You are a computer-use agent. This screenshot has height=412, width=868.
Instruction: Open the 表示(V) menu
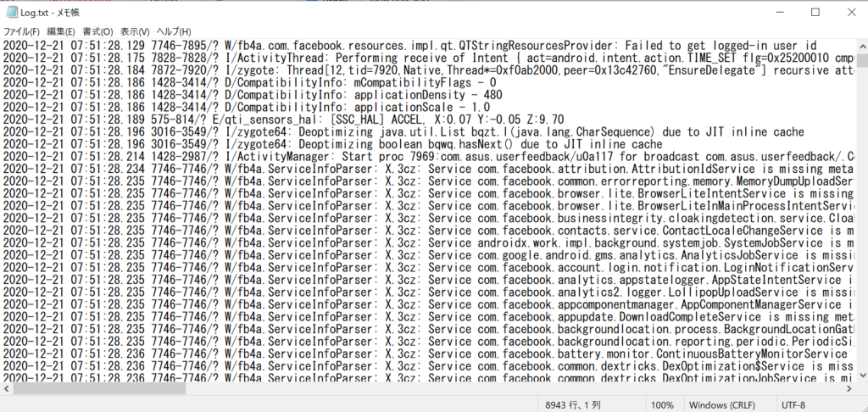point(135,31)
